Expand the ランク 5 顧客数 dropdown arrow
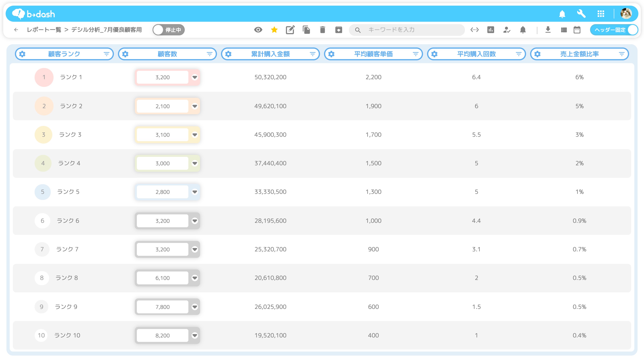Screen dimensions: 644x362 (195, 192)
